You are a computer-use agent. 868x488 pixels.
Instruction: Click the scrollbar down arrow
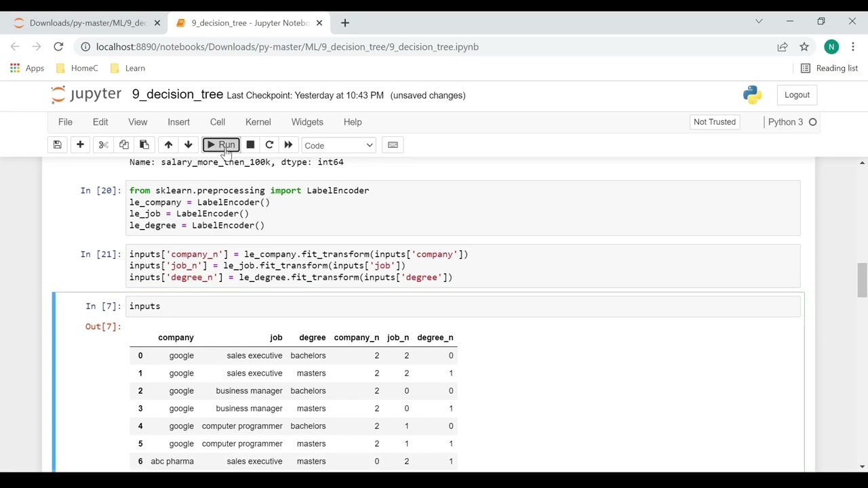tap(863, 466)
